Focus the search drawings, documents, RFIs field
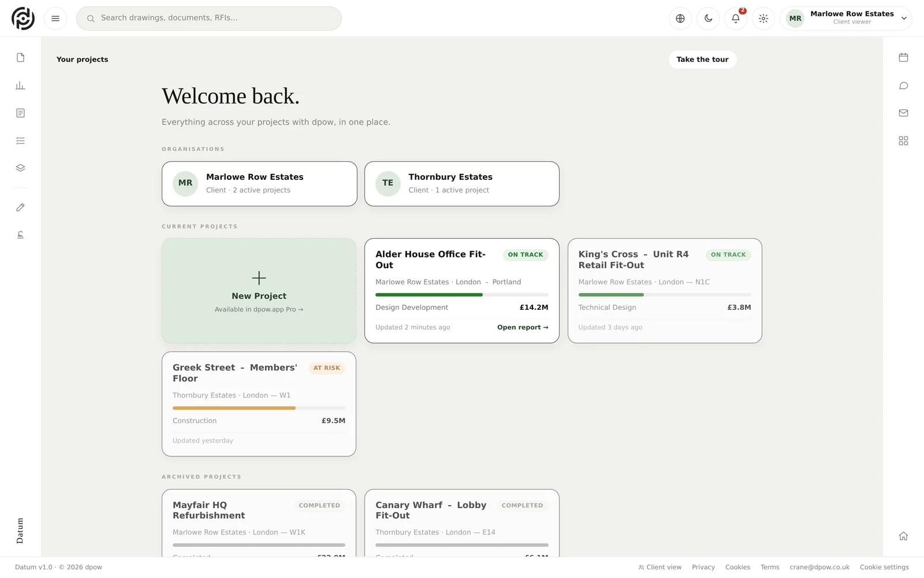 209,18
